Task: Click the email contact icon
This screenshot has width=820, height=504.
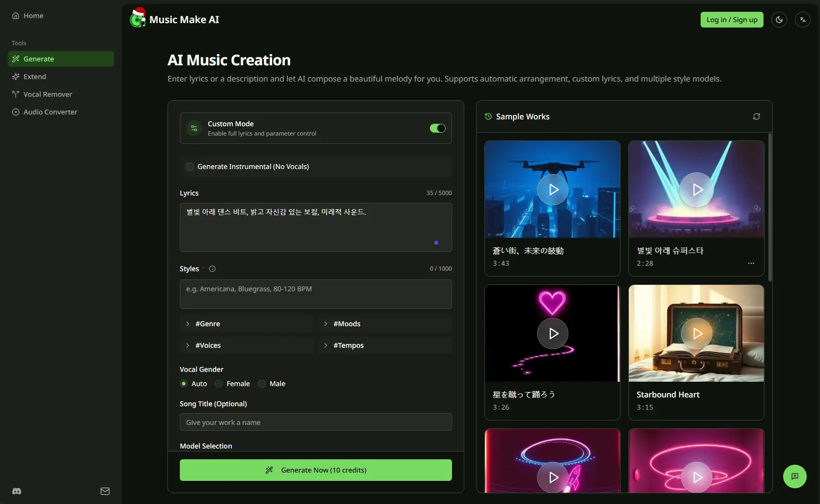Action: 105,491
